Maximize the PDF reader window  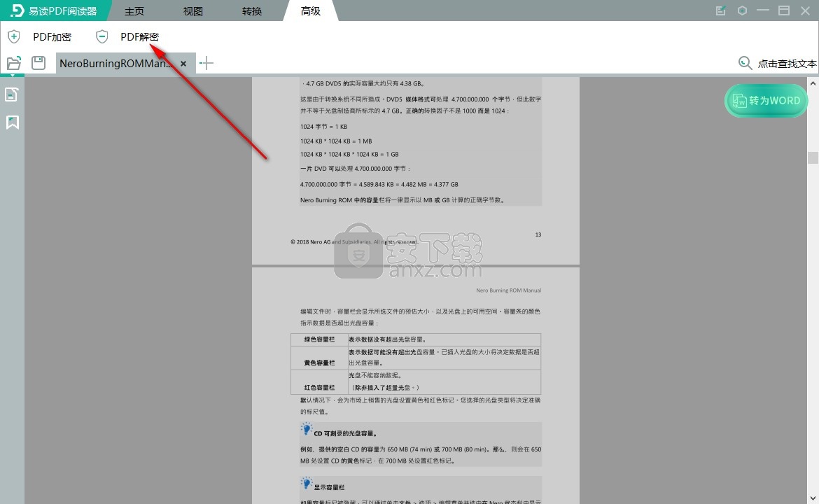(x=784, y=11)
